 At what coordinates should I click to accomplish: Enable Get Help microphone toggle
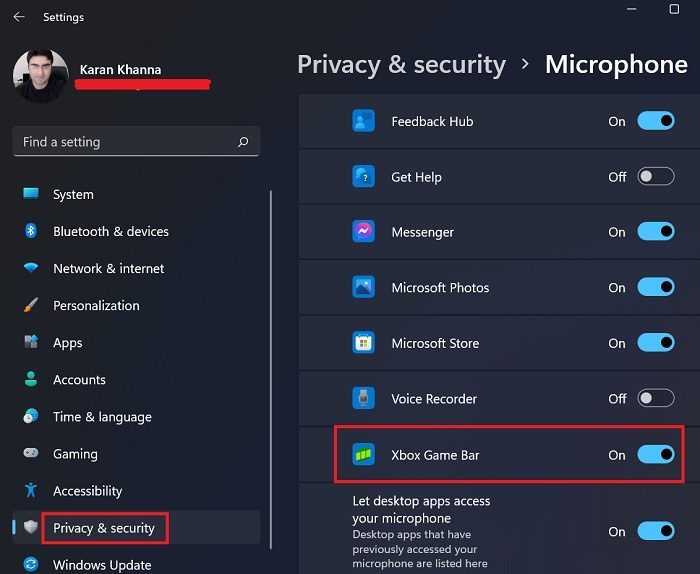pyautogui.click(x=656, y=177)
